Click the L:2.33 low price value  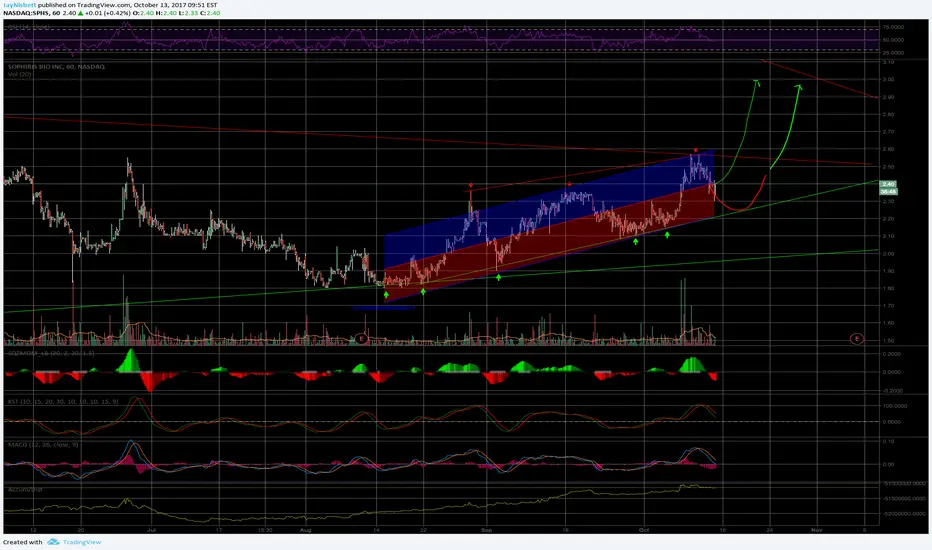point(191,12)
